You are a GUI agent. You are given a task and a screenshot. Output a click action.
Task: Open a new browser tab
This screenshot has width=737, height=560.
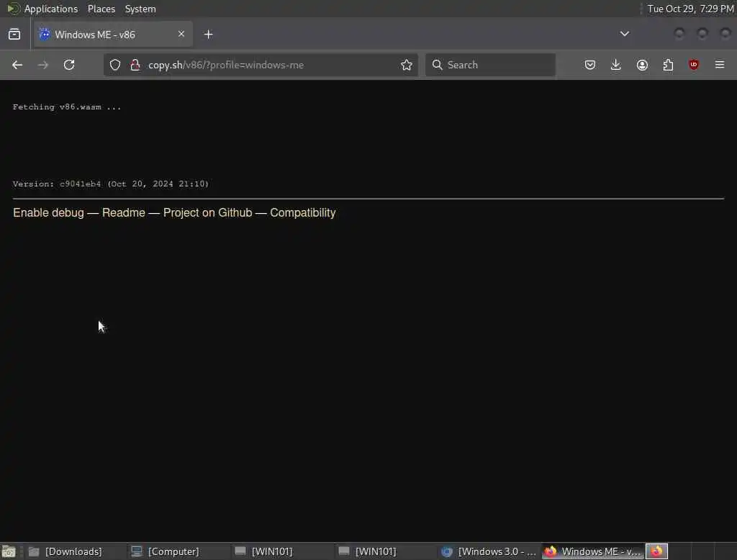coord(209,35)
